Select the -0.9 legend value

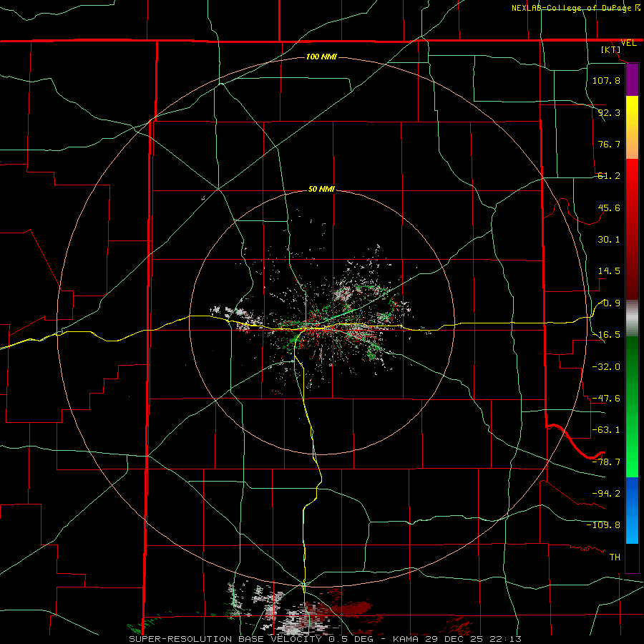tap(610, 303)
